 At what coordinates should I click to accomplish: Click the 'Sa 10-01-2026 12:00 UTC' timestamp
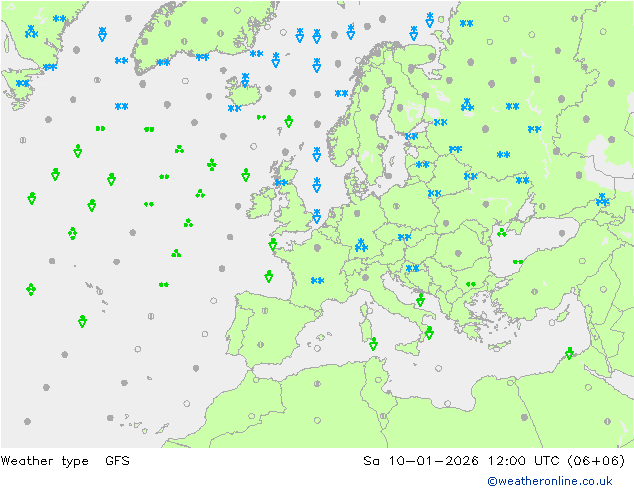[461, 461]
